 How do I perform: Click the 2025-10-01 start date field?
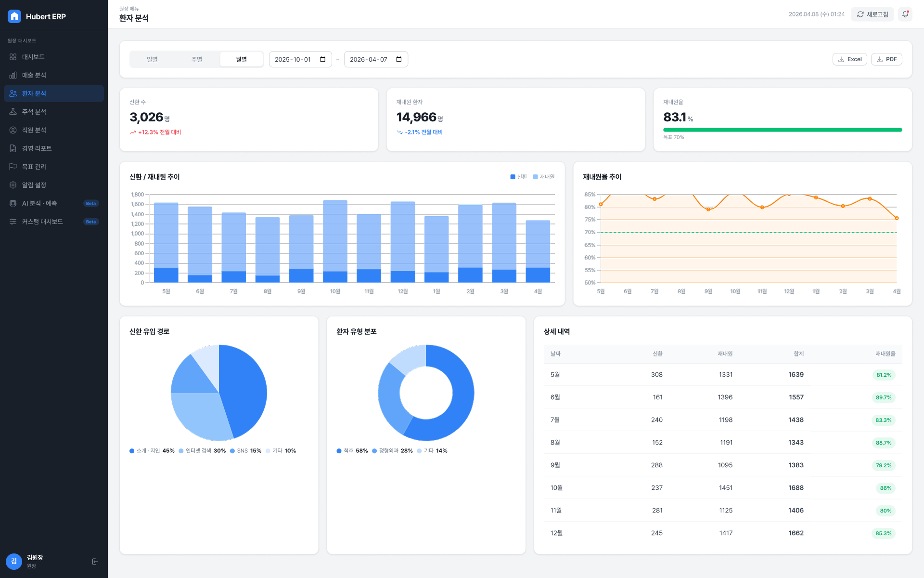300,59
